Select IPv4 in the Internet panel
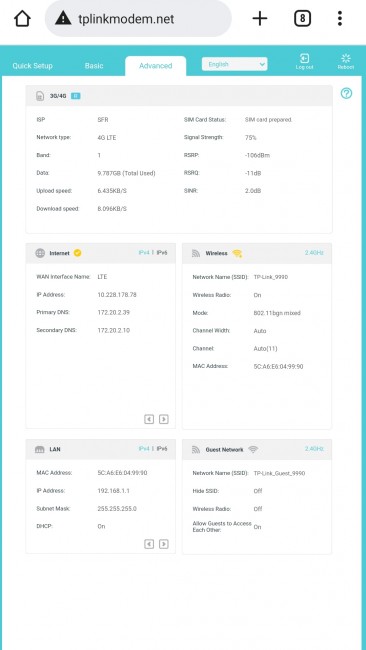The height and width of the screenshot is (650, 366). click(144, 252)
